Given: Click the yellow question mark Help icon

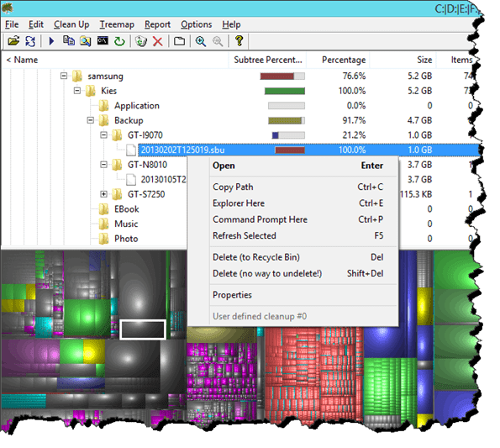Looking at the screenshot, I should tap(239, 41).
